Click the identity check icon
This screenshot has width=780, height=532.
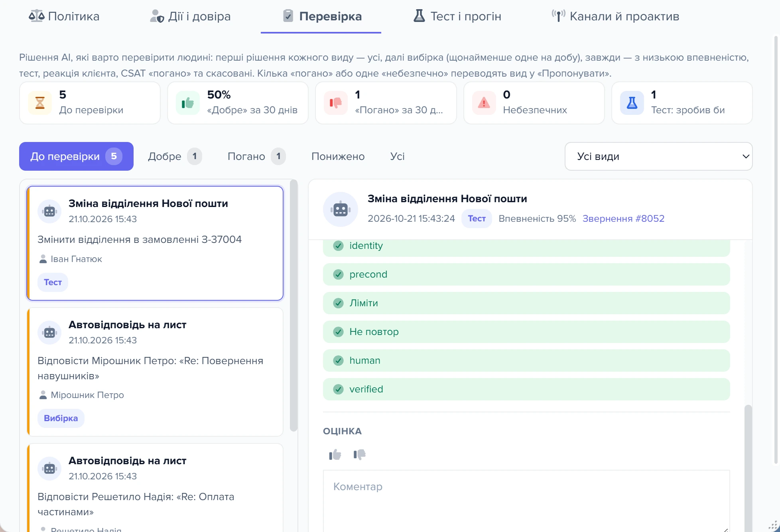(x=338, y=246)
